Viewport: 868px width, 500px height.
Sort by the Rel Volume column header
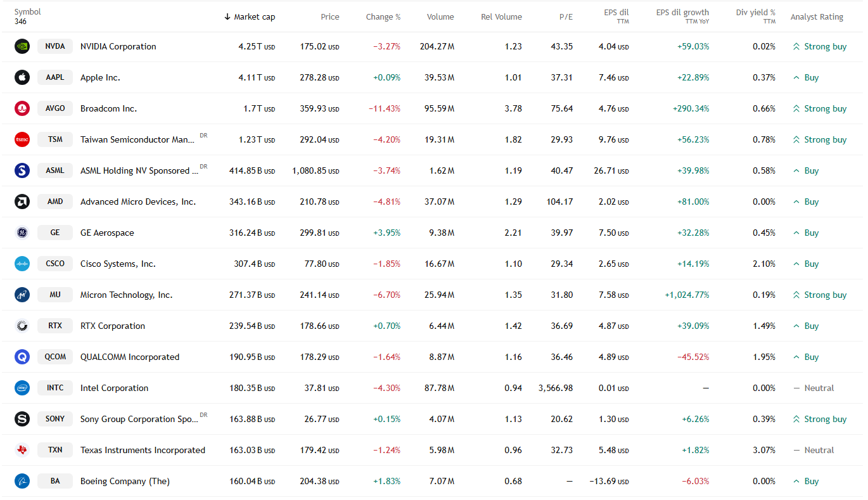(x=502, y=17)
